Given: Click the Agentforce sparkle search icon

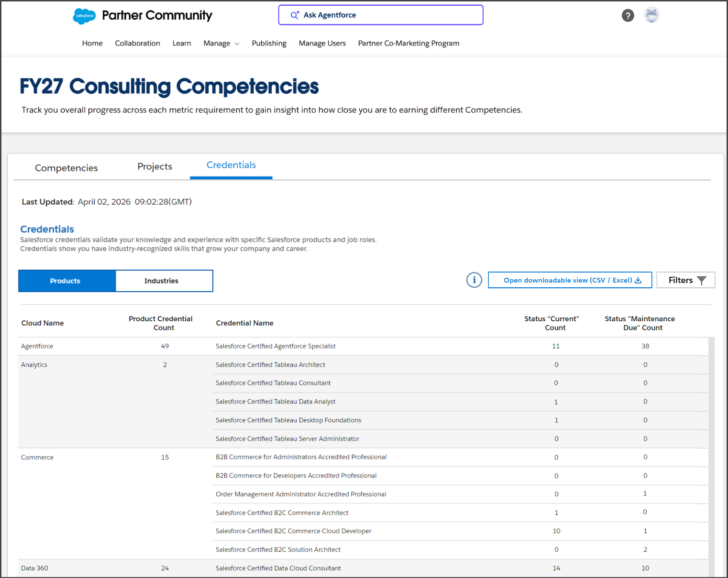Looking at the screenshot, I should (295, 15).
